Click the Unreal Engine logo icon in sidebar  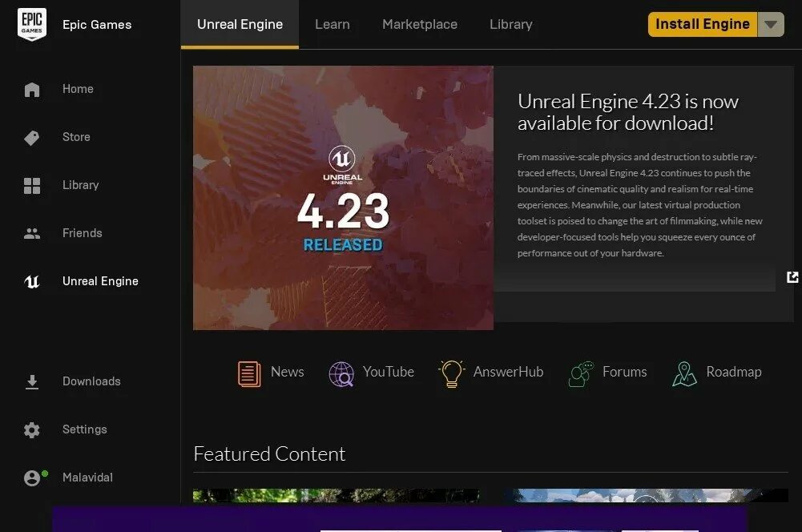(x=32, y=281)
